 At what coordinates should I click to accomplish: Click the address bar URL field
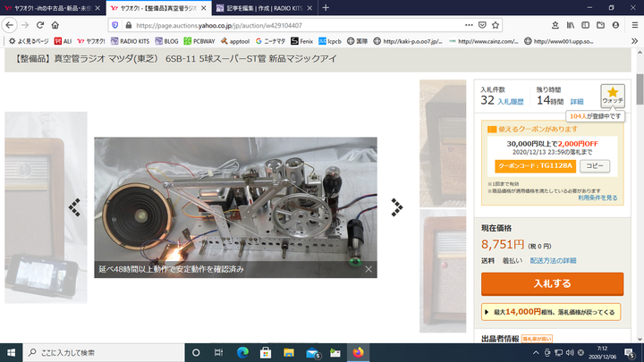[x=286, y=25]
